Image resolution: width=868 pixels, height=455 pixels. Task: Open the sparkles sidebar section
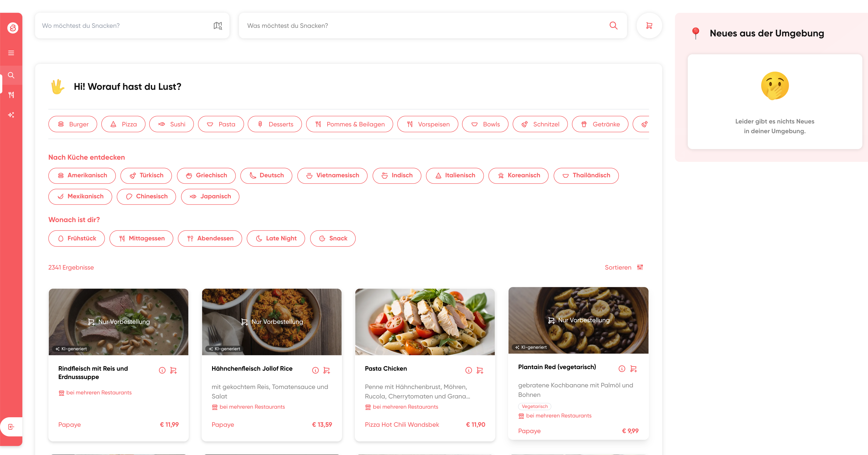(x=11, y=115)
